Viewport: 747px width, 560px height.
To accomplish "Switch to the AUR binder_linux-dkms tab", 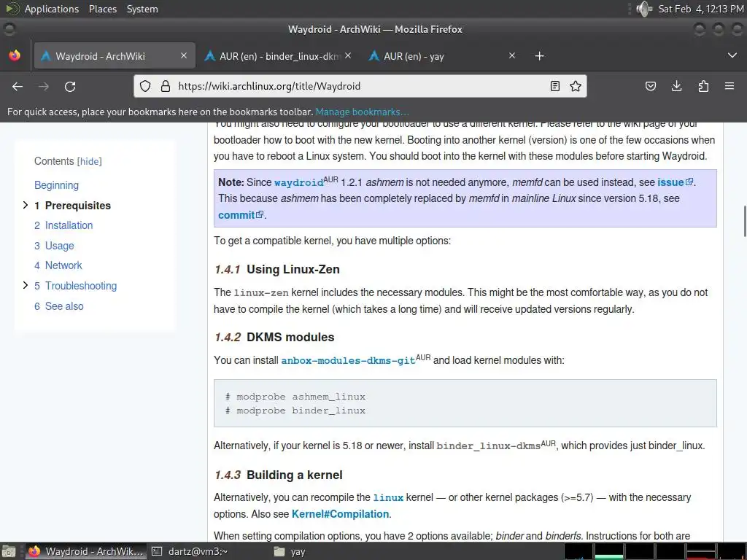I will pyautogui.click(x=279, y=55).
